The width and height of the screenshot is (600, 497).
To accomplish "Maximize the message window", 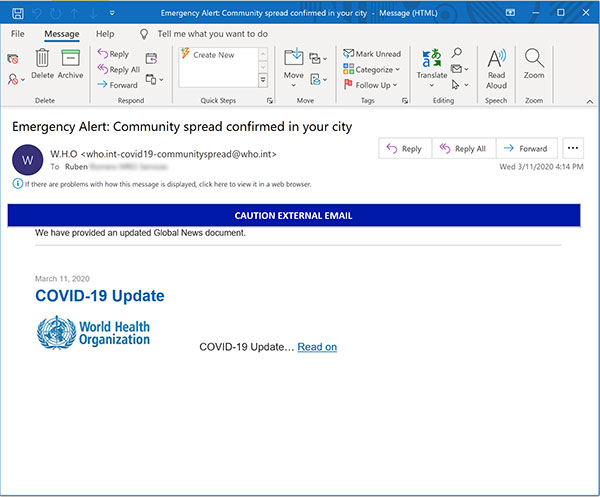I will [561, 13].
